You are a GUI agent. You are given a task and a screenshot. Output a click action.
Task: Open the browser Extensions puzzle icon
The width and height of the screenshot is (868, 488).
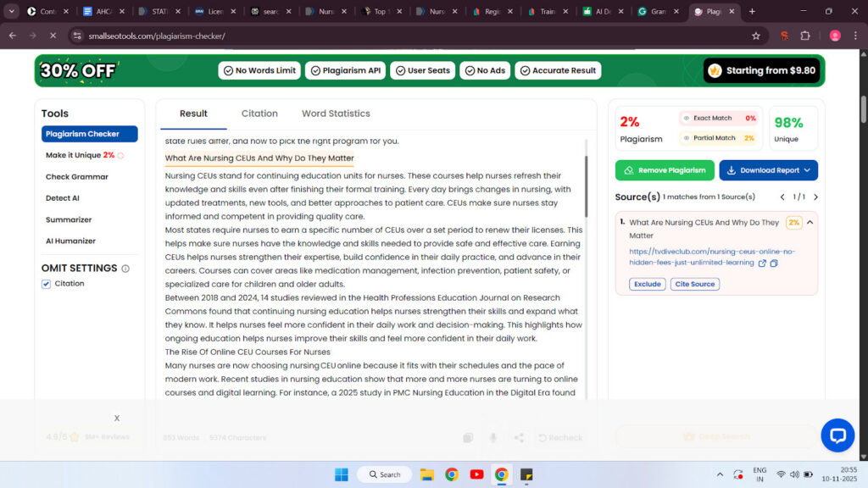(x=804, y=36)
